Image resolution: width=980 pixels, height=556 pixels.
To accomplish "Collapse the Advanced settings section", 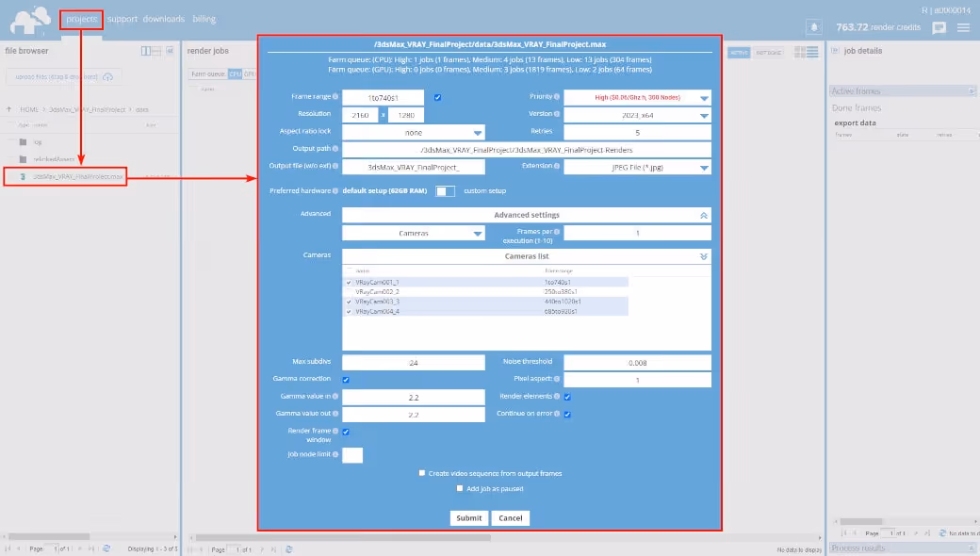I will (704, 215).
